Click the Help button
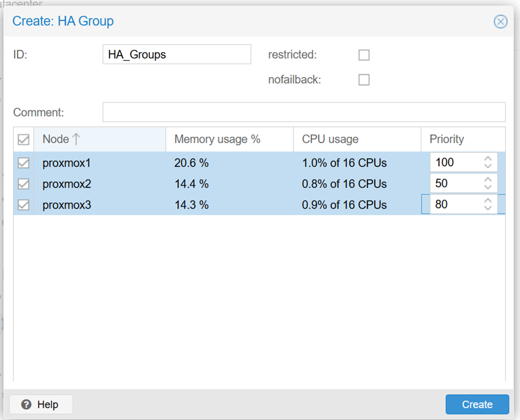Viewport: 520px width, 420px height. pyautogui.click(x=41, y=405)
